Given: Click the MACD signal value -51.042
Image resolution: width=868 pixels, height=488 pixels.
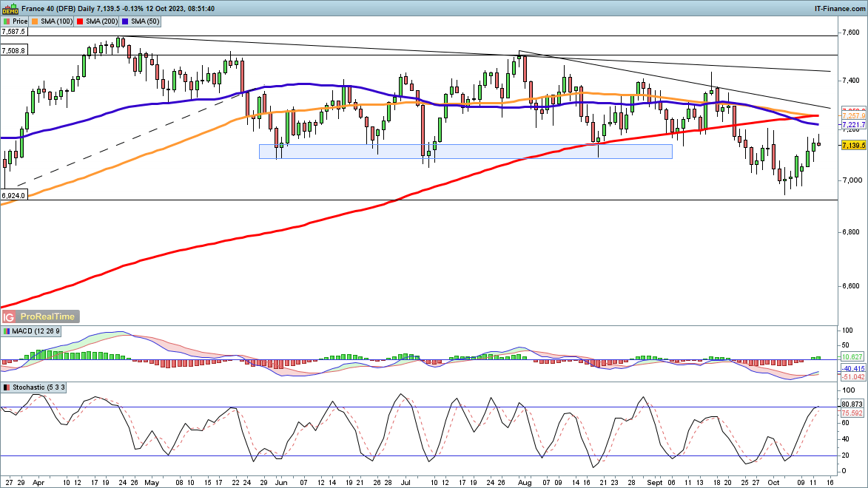Looking at the screenshot, I should click(x=853, y=377).
